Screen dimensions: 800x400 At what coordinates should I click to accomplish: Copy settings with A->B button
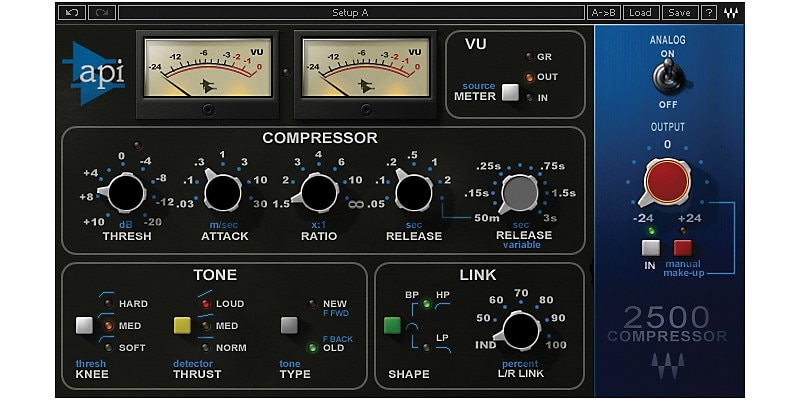(604, 13)
